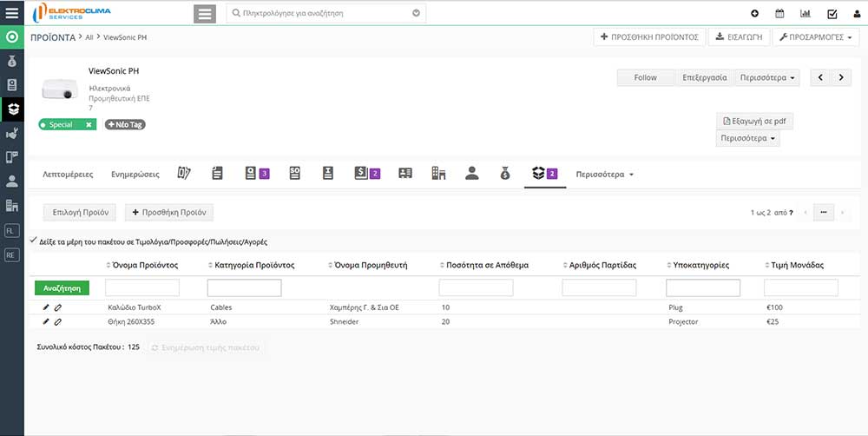Sort the table by Ποσότητα σε Απόθεμα

tap(483, 266)
